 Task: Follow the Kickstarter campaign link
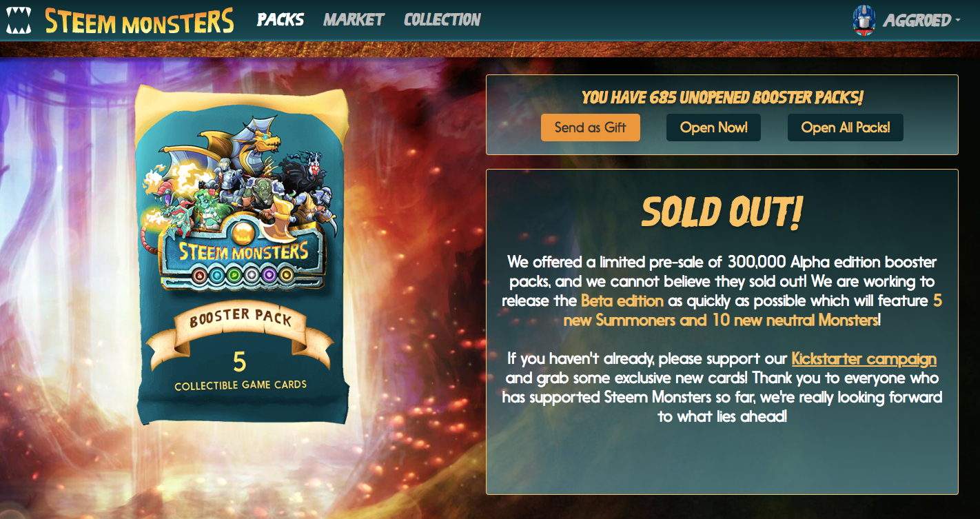click(864, 359)
